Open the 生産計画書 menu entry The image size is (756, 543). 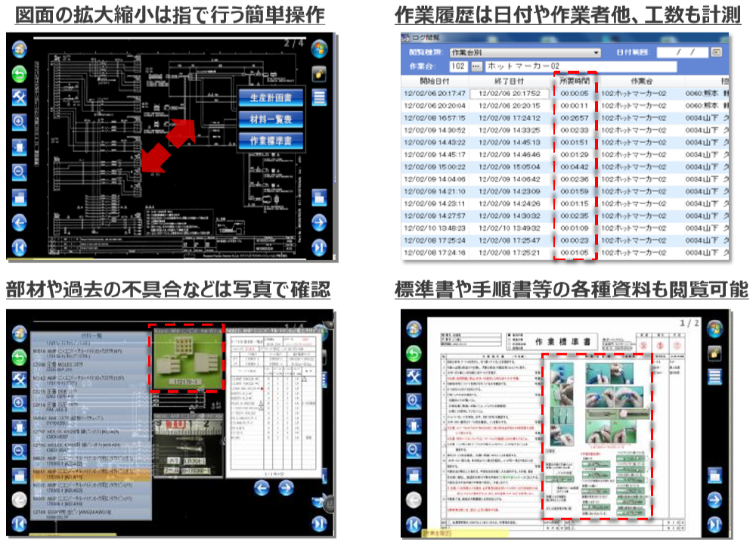(271, 98)
